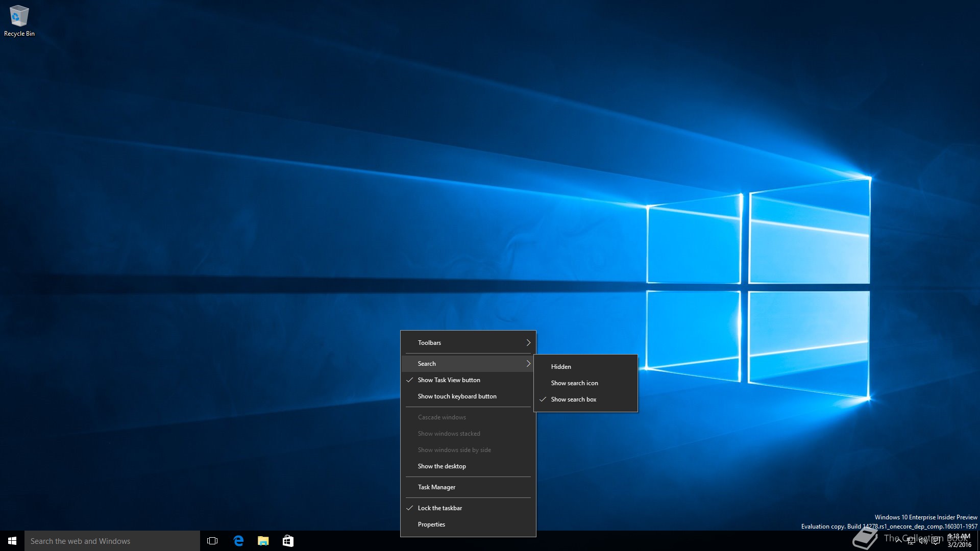
Task: Choose Show search icon option
Action: pyautogui.click(x=585, y=383)
